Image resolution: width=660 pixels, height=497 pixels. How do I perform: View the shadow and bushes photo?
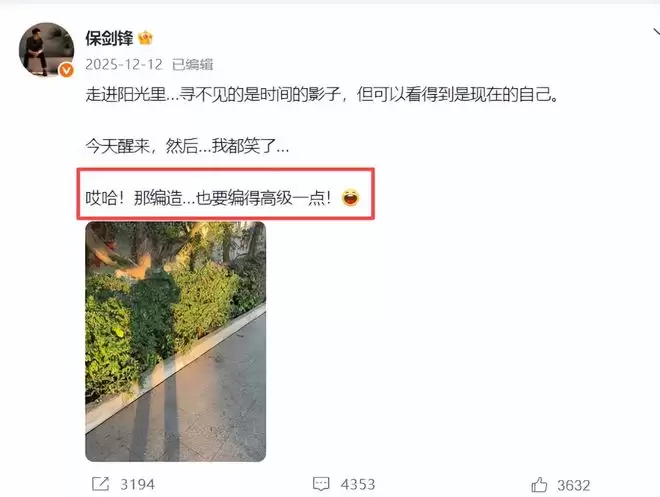176,341
